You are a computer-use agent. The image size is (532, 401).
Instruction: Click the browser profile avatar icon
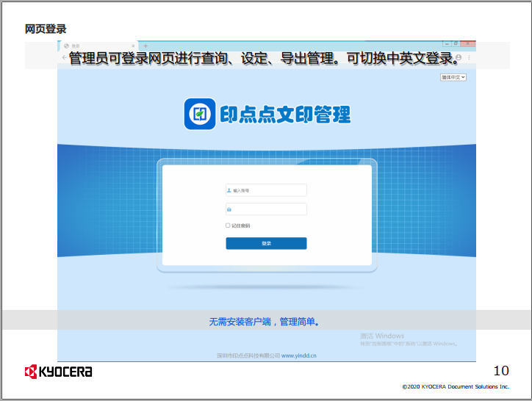[x=459, y=57]
